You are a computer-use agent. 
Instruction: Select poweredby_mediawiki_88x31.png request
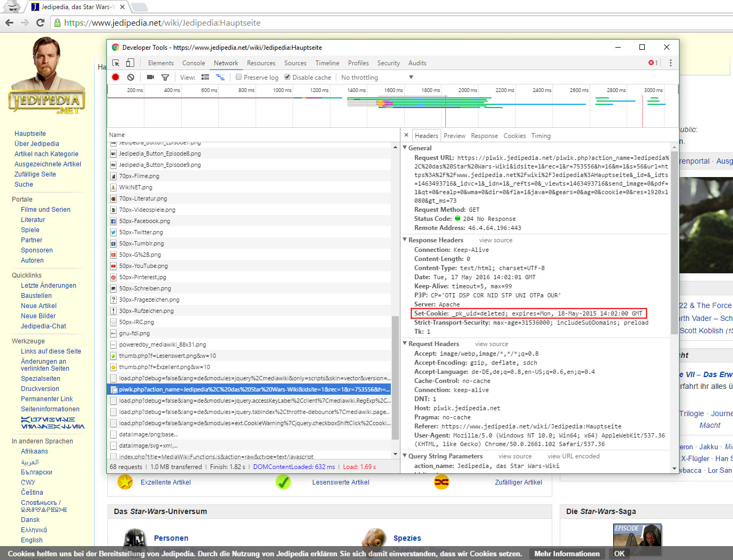click(x=249, y=344)
